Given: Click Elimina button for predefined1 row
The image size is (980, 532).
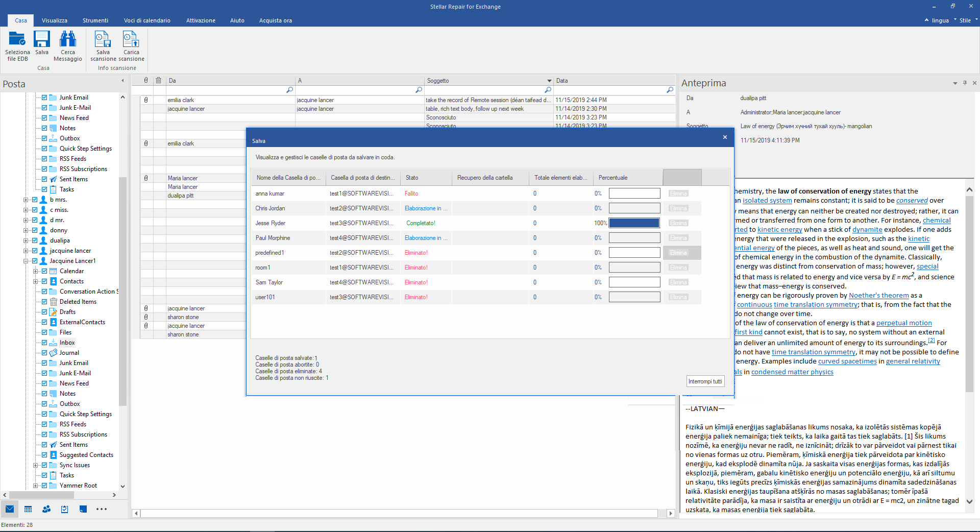Looking at the screenshot, I should 678,253.
